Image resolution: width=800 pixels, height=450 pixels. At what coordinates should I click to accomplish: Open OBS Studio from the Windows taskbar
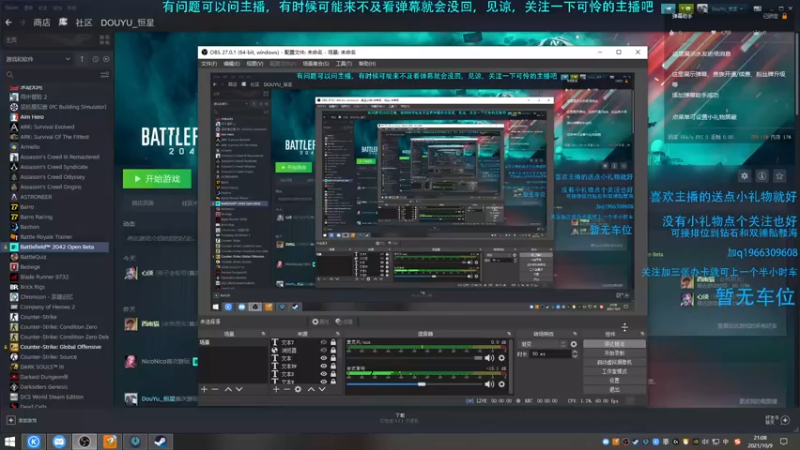pyautogui.click(x=84, y=441)
